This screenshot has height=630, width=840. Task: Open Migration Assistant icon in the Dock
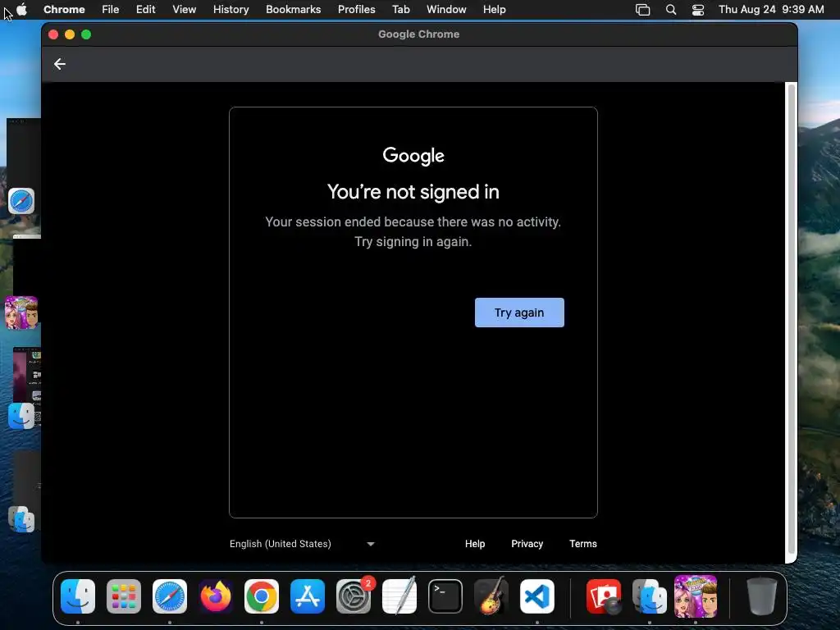(x=650, y=596)
